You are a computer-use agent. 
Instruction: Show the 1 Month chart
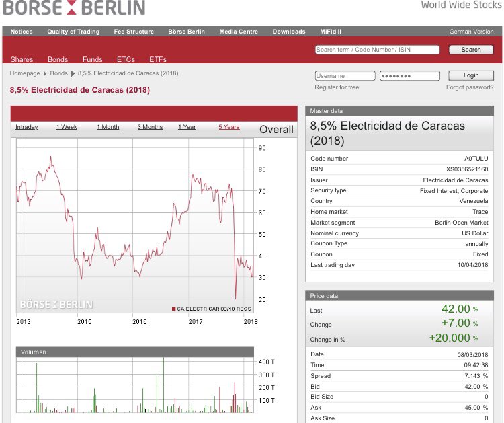[x=108, y=127]
